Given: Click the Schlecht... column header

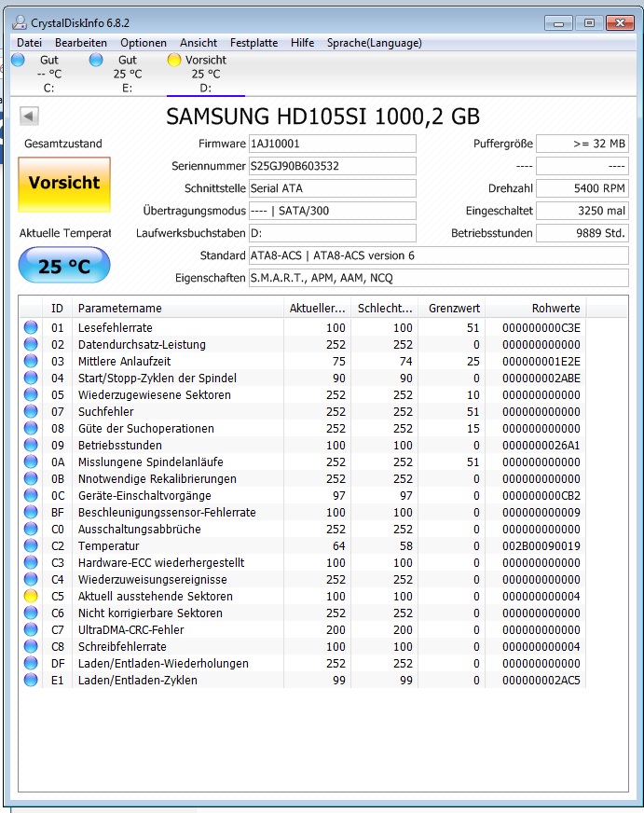Looking at the screenshot, I should click(x=384, y=308).
